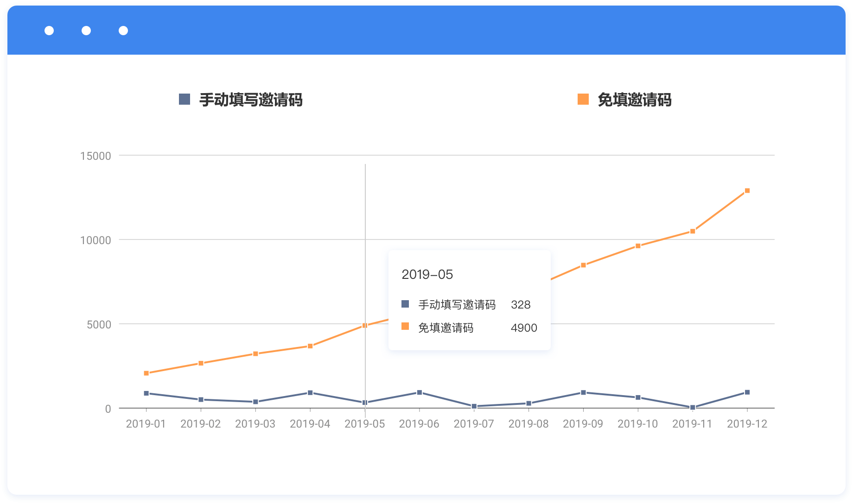853x504 pixels.
Task: Click the 2019-09 x-axis label
Action: coord(583,424)
